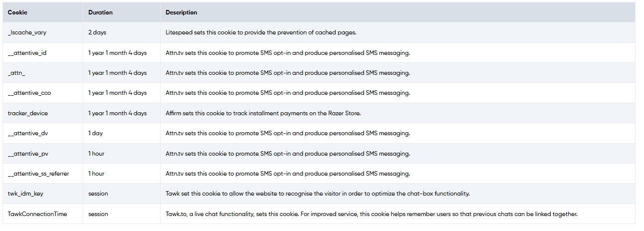Click the Tawk chat-box functionality description
This screenshot has width=644, height=231.
(x=318, y=194)
